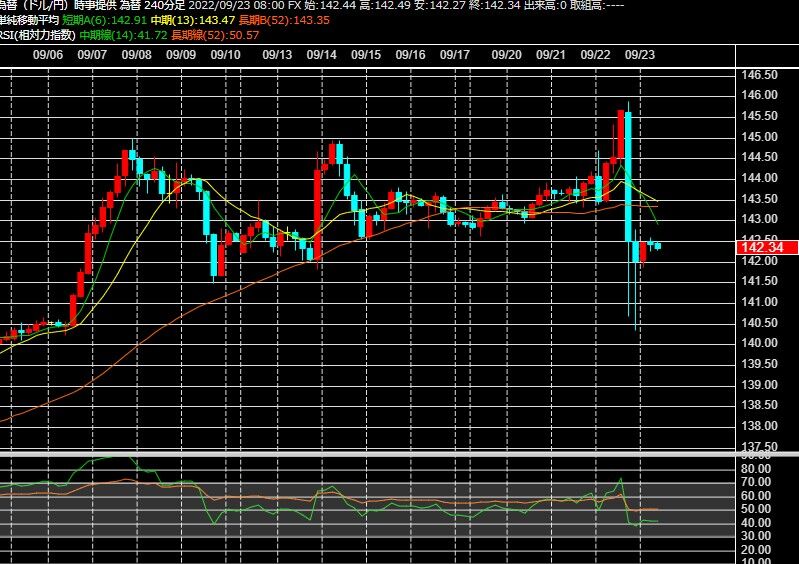Click the 2022/09/23 08:00 timestamp in header

237,6
